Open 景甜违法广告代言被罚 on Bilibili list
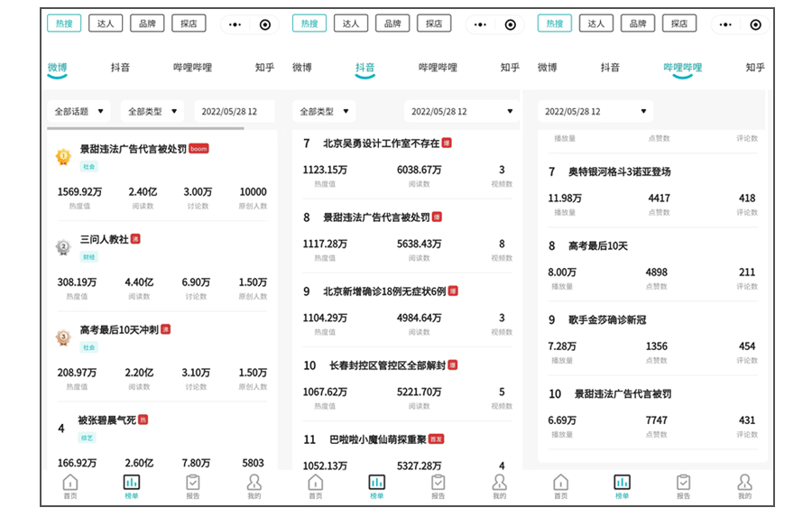The height and width of the screenshot is (517, 812). coord(623,394)
